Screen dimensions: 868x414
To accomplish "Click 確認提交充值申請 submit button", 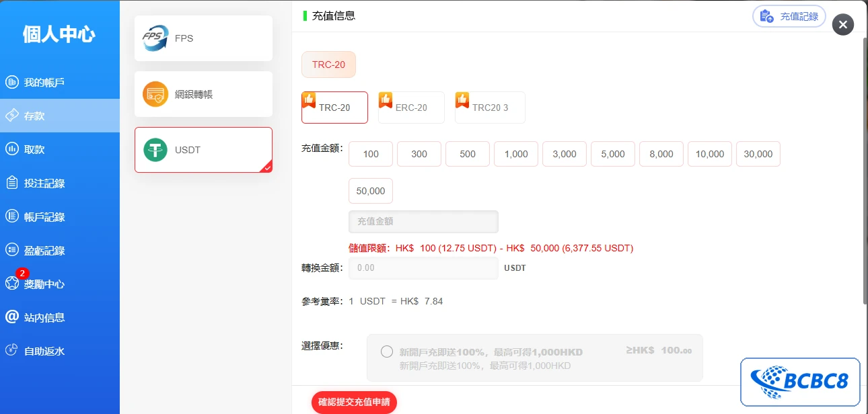I will [355, 402].
